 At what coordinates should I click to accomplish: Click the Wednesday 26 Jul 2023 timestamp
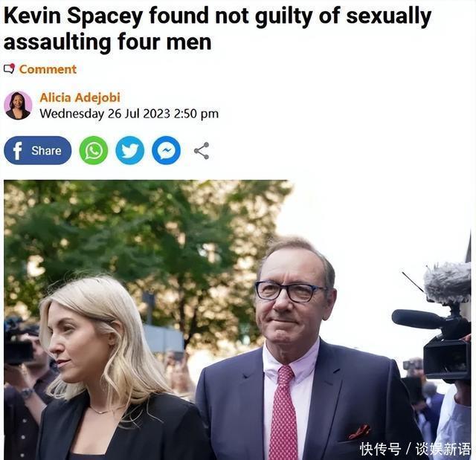point(129,114)
